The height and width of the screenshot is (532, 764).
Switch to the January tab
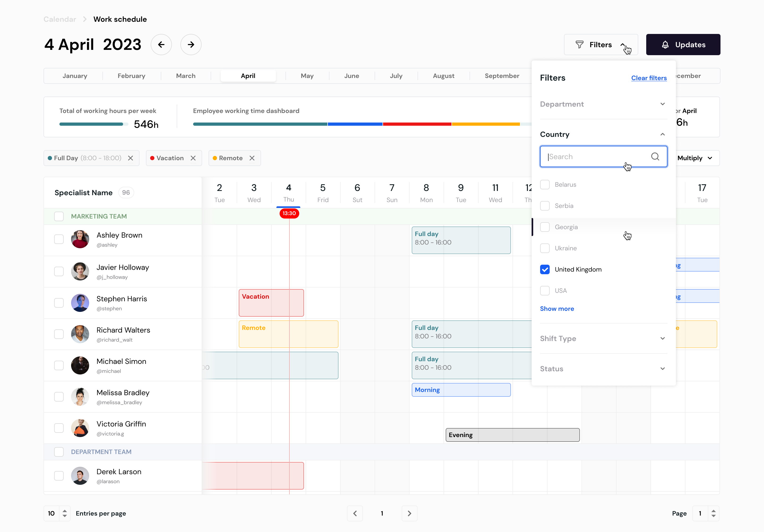click(75, 76)
